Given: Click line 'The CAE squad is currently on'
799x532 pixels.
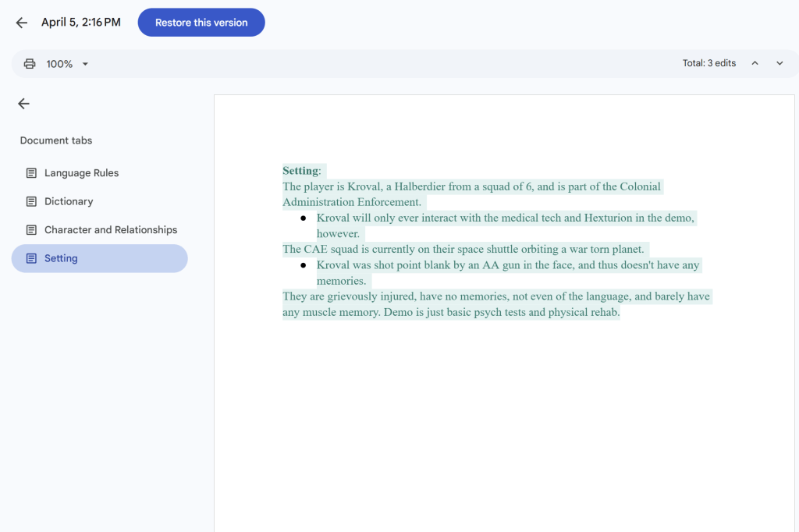Looking at the screenshot, I should click(x=463, y=249).
